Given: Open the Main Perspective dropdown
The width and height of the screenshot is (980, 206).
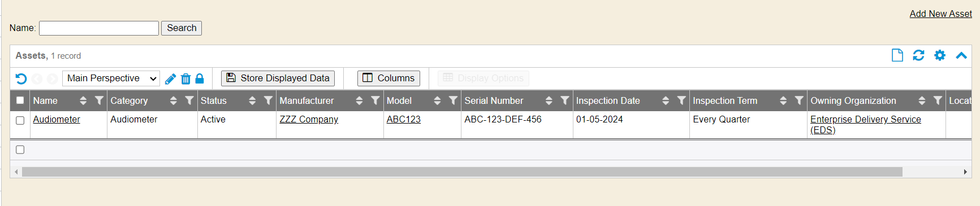Looking at the screenshot, I should click(x=111, y=78).
